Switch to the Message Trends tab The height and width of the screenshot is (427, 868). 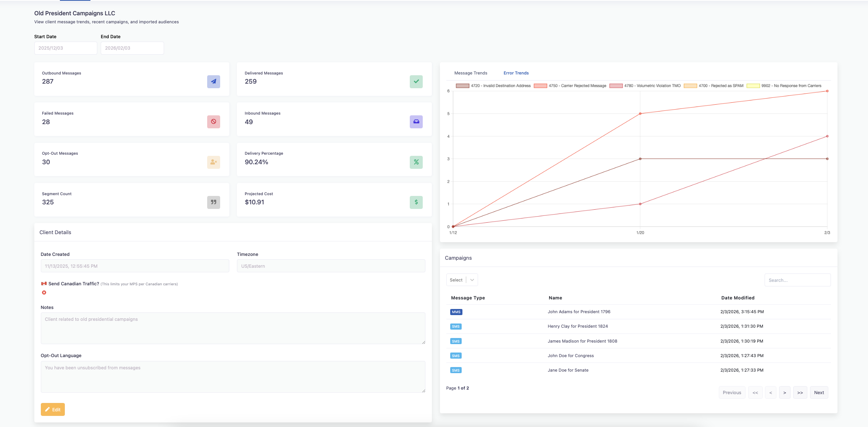(470, 73)
